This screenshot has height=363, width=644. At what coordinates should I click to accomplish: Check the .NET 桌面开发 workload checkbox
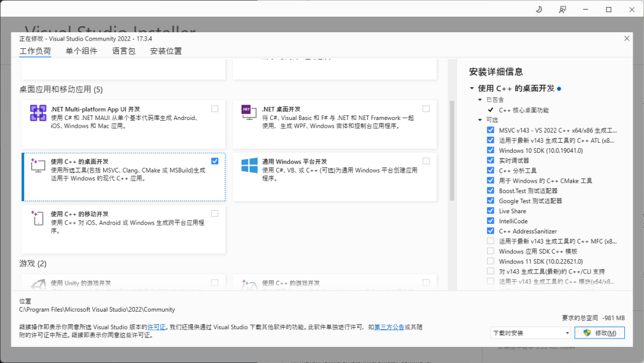tap(426, 109)
